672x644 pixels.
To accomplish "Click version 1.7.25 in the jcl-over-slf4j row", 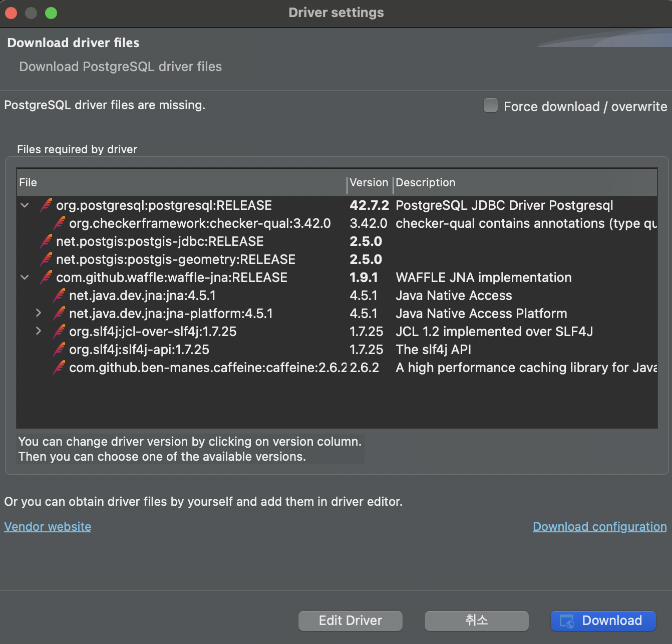I will [367, 332].
